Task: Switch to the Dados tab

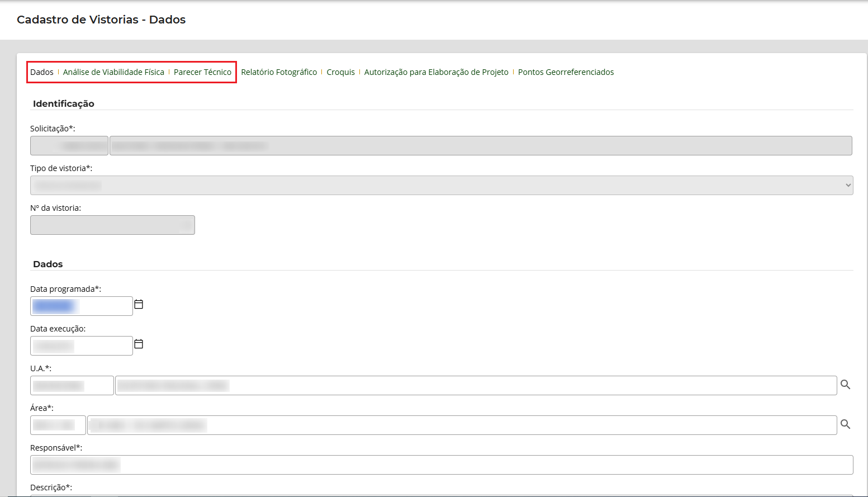Action: coord(42,72)
